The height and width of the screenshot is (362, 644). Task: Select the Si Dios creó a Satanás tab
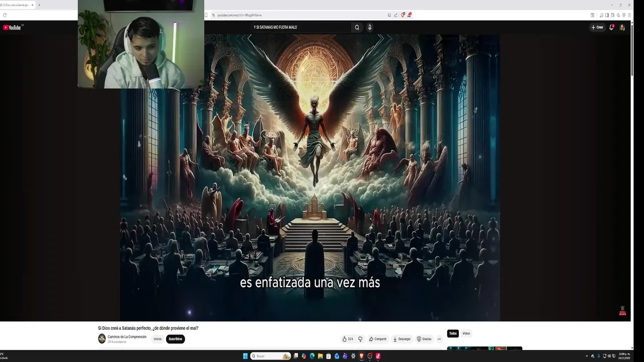15,5
